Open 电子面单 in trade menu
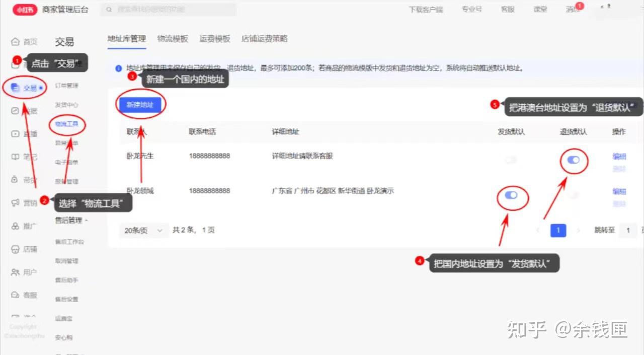 [x=66, y=162]
